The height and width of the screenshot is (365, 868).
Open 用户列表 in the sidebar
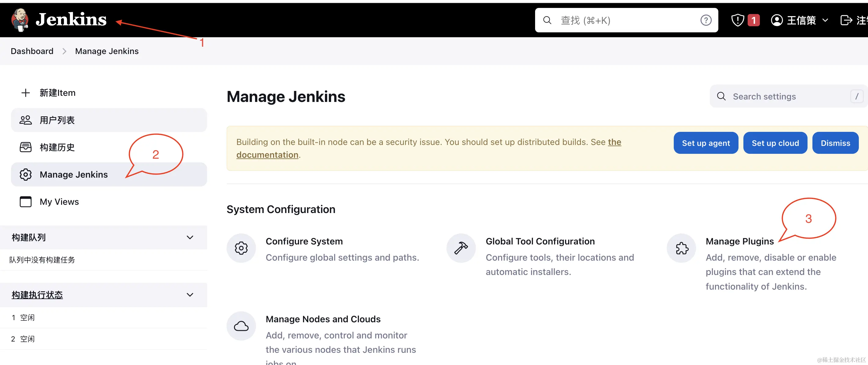tap(57, 120)
